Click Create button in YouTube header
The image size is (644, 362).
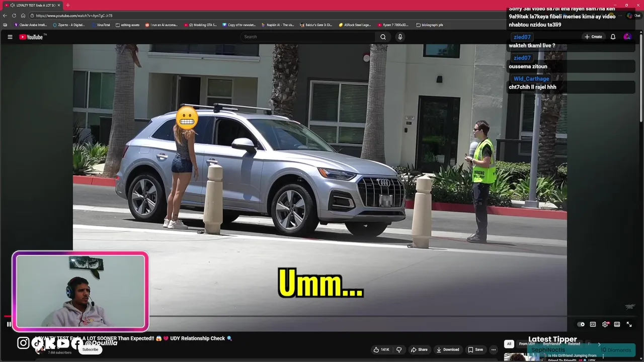593,37
